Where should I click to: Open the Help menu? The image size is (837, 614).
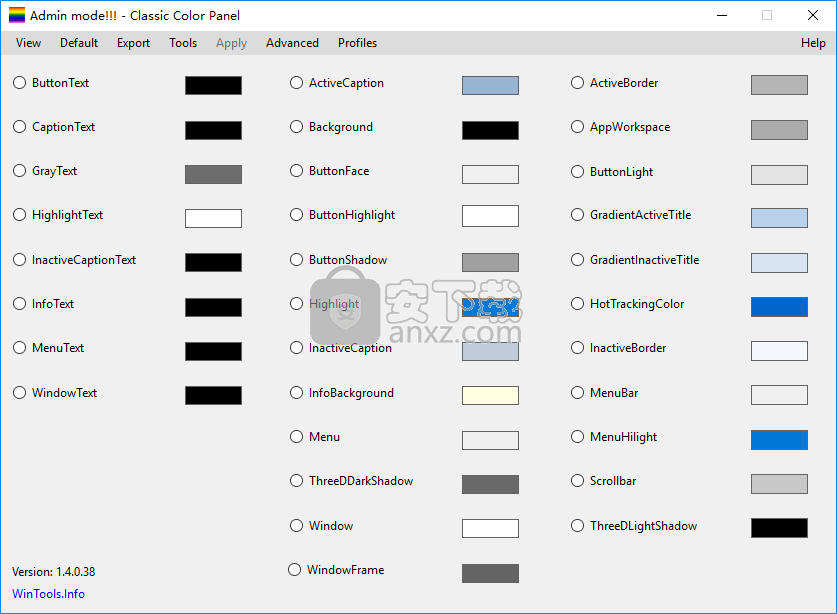(x=813, y=43)
